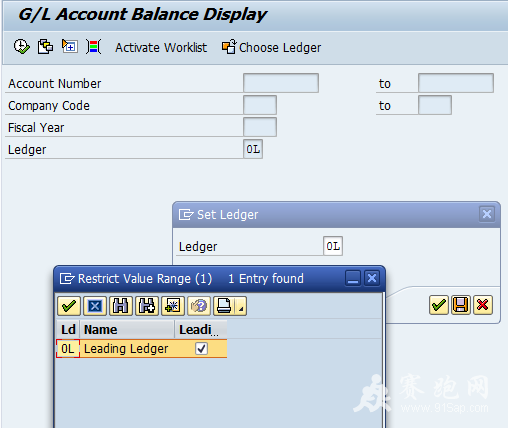Toggle the Leading Ledger checkbox
The width and height of the screenshot is (508, 428).
point(201,349)
